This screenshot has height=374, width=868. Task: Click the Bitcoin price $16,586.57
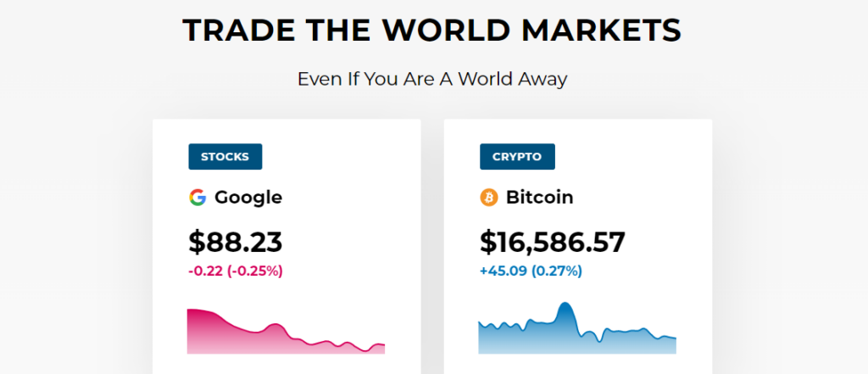point(552,241)
